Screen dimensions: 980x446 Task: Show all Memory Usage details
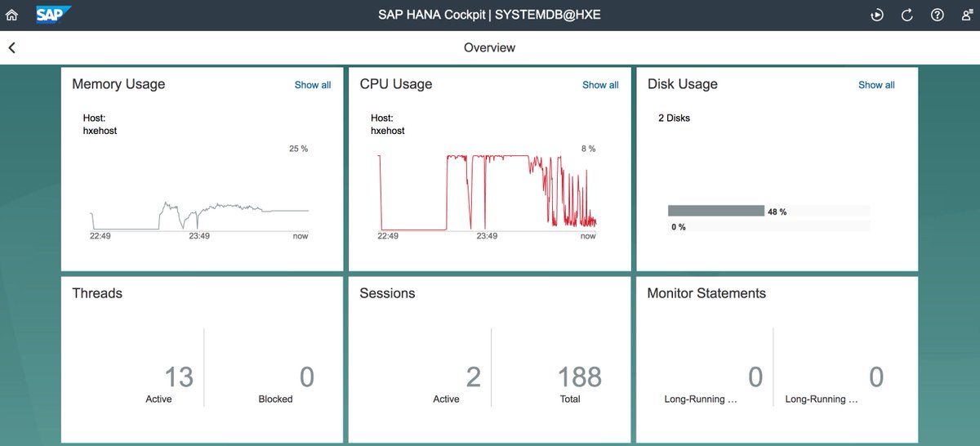click(x=313, y=85)
